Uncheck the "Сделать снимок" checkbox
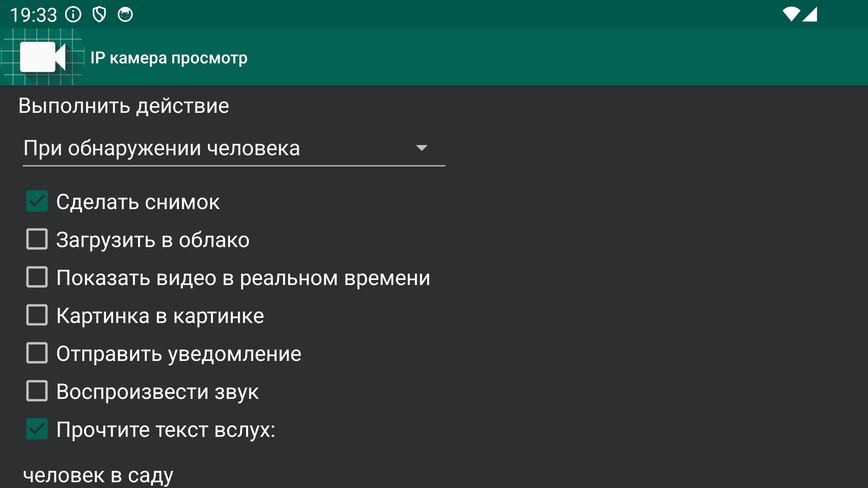Viewport: 868px width, 488px height. tap(37, 201)
